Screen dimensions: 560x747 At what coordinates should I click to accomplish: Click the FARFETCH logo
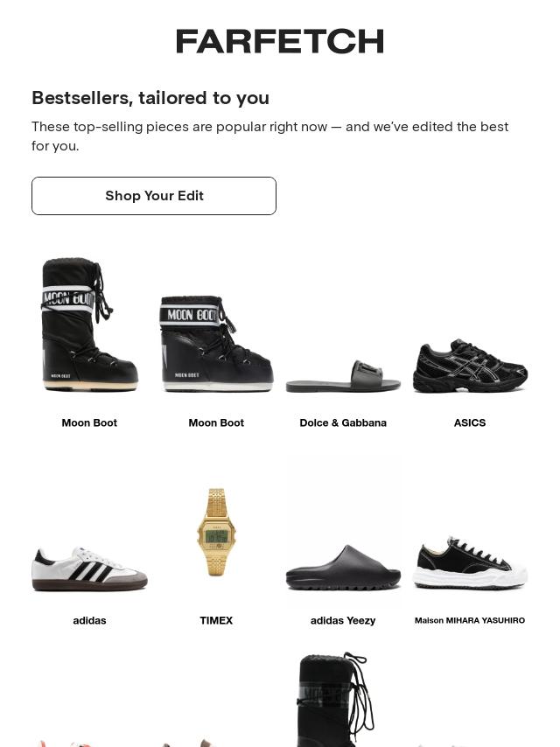(280, 41)
